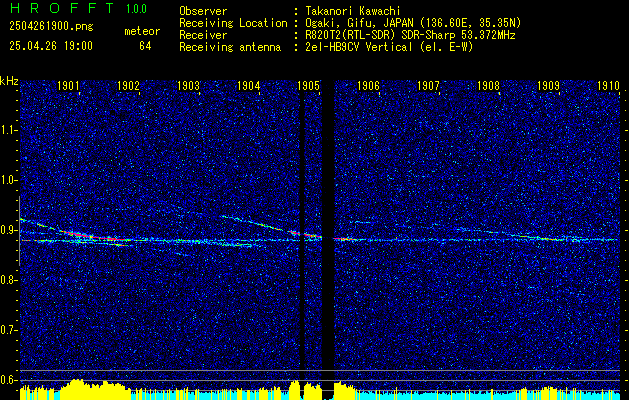
Task: Click the 1904 time marker
Action: [249, 85]
